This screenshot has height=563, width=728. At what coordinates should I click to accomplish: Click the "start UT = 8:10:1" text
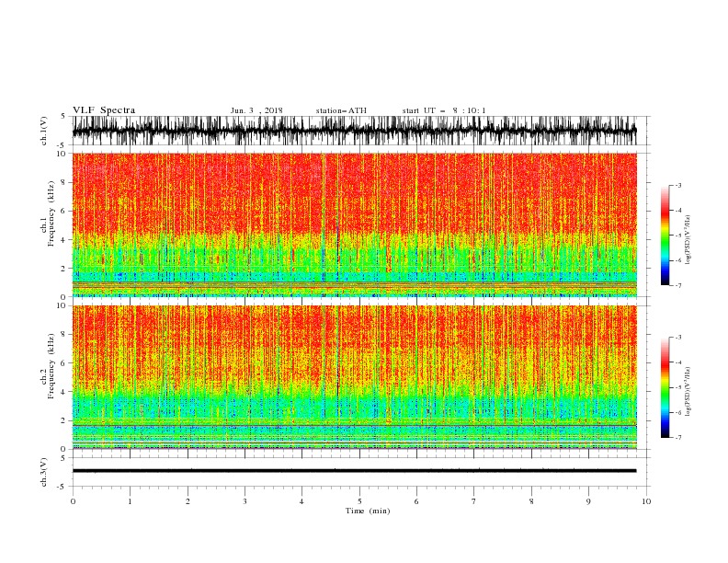click(444, 110)
